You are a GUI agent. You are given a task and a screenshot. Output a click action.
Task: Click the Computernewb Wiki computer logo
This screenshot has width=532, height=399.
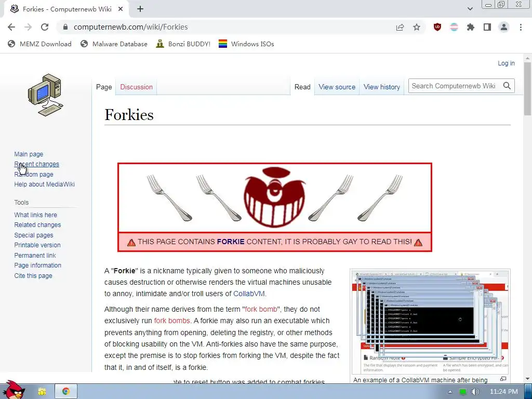[46, 95]
